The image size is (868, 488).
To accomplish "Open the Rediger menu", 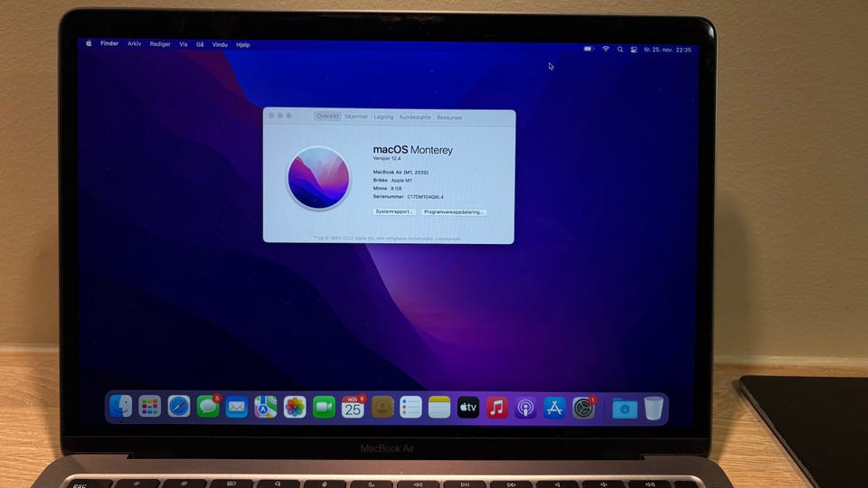I will coord(160,44).
